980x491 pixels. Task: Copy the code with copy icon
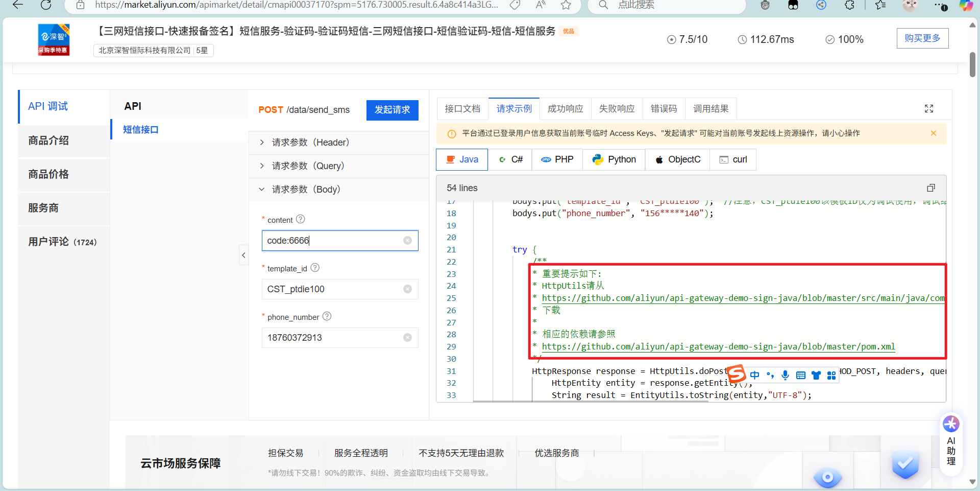click(931, 188)
